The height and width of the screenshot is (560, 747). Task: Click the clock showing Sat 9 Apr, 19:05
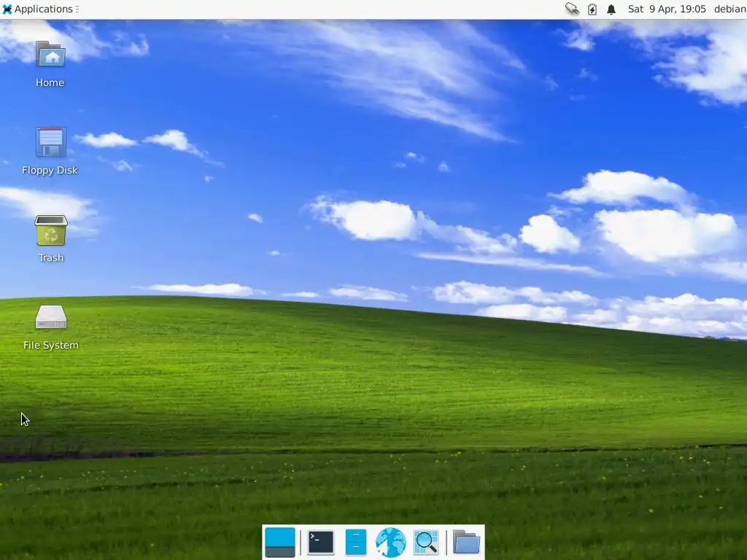pyautogui.click(x=667, y=9)
